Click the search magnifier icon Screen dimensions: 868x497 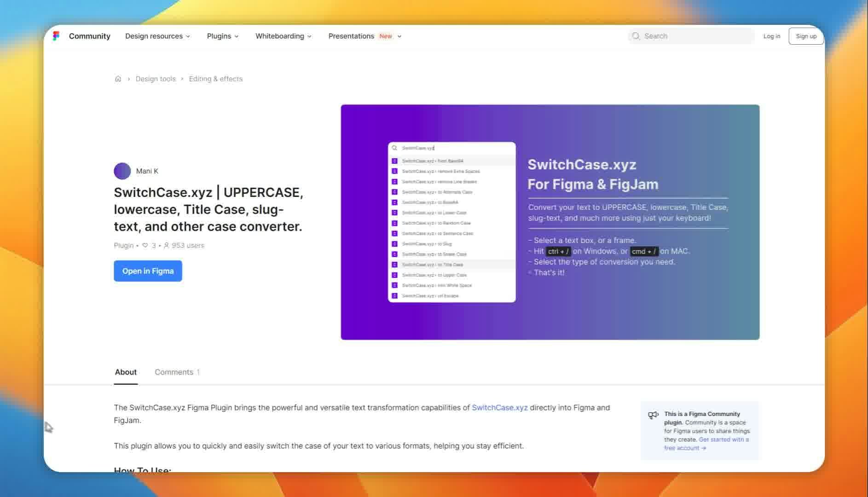coord(636,36)
